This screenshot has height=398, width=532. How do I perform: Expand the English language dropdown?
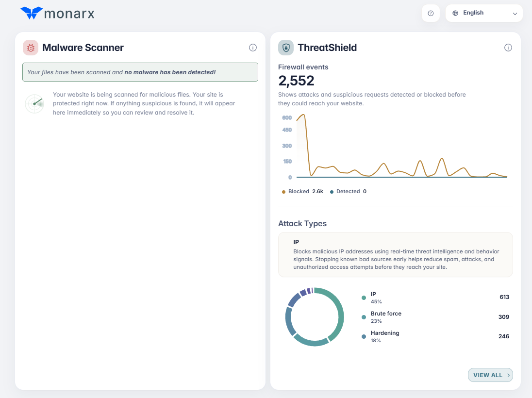click(484, 13)
